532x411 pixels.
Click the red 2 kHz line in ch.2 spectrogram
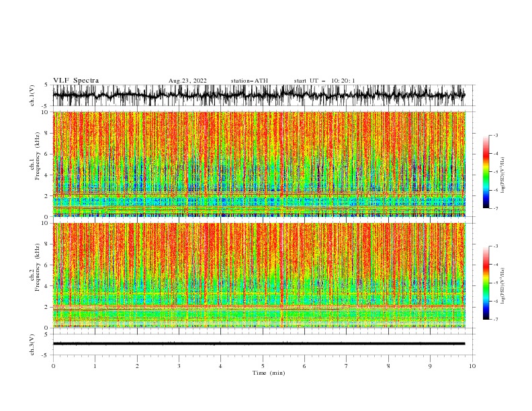point(259,307)
